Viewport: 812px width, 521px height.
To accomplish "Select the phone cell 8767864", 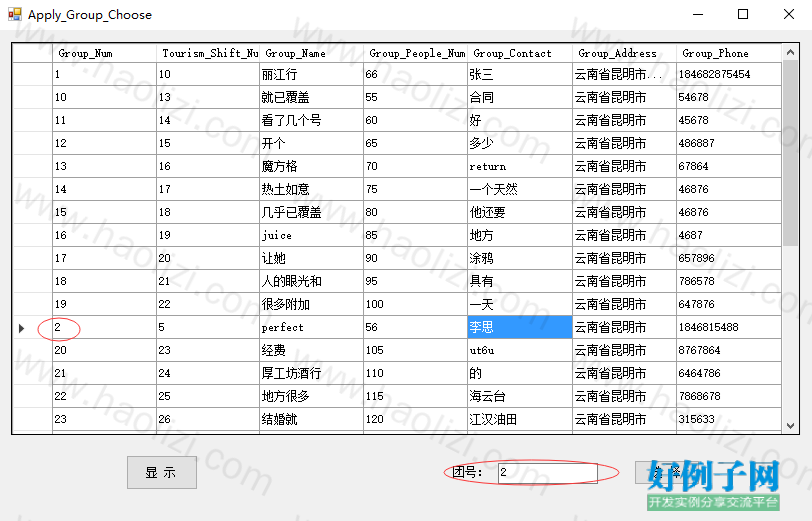I will click(729, 350).
